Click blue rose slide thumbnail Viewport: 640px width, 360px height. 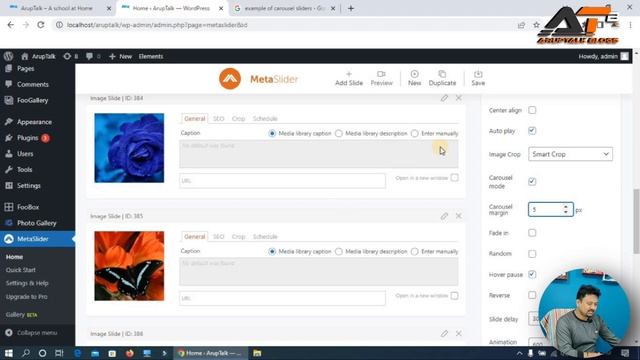[129, 148]
